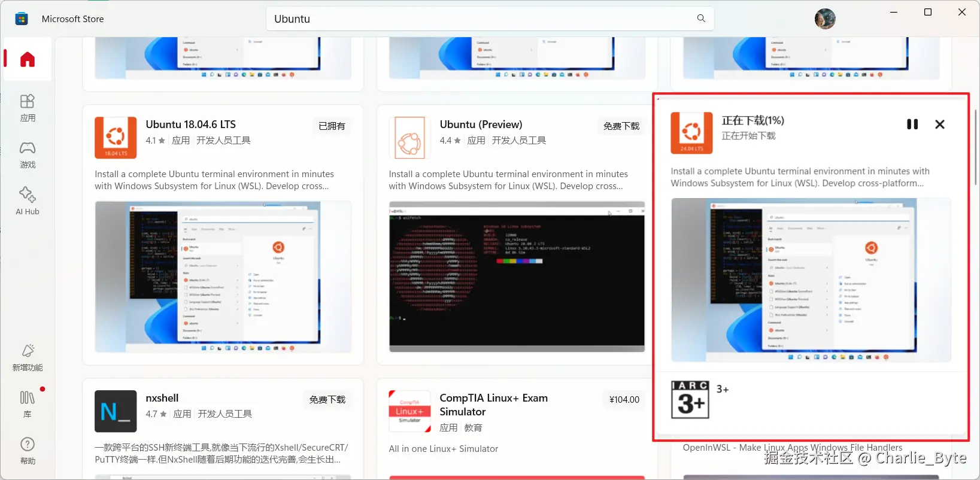The image size is (980, 480).
Task: Open AI Hub in sidebar
Action: click(28, 202)
